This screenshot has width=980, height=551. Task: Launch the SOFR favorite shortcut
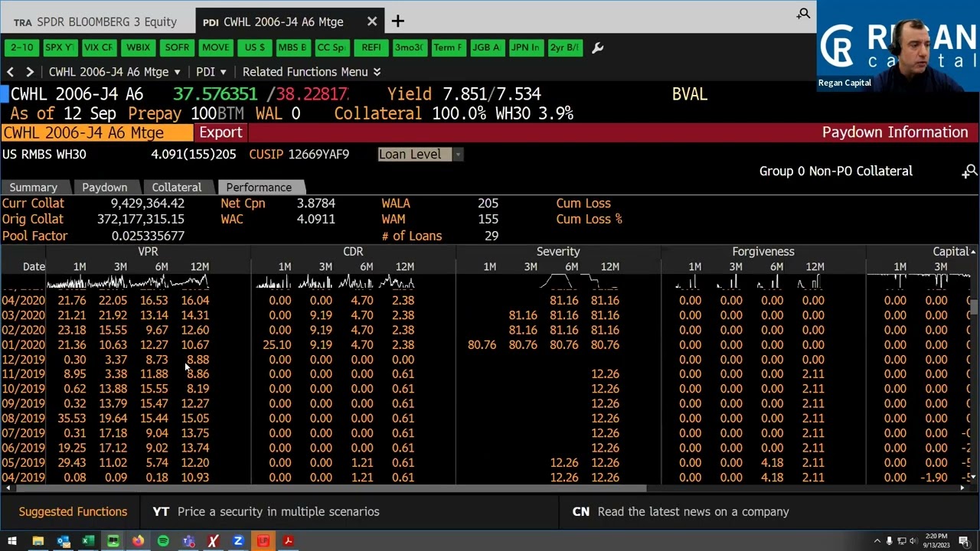(x=177, y=47)
